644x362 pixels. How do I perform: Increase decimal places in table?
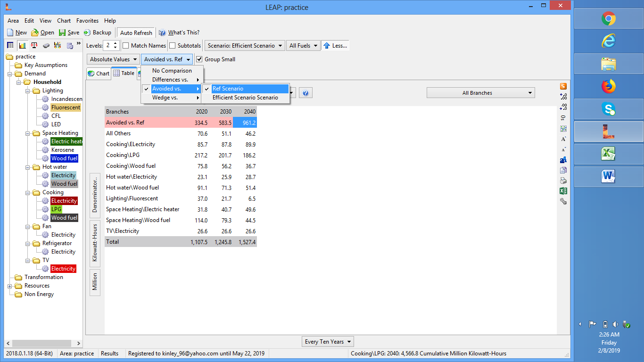[x=563, y=97]
